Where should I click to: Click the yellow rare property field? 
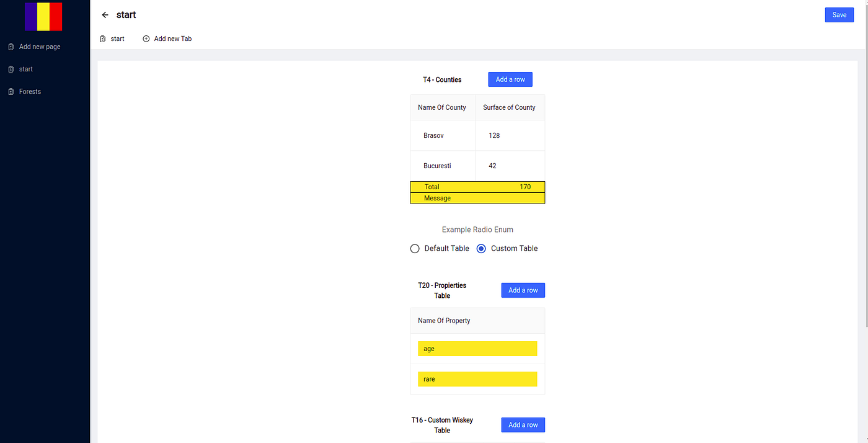coord(477,379)
